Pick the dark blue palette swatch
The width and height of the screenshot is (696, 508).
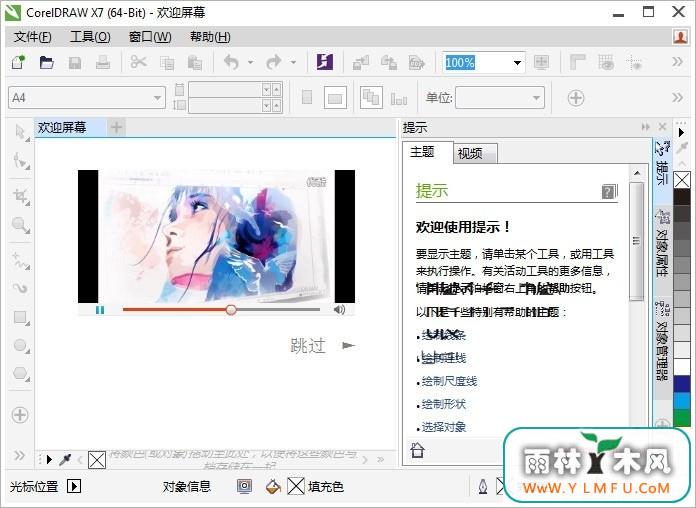click(x=682, y=384)
